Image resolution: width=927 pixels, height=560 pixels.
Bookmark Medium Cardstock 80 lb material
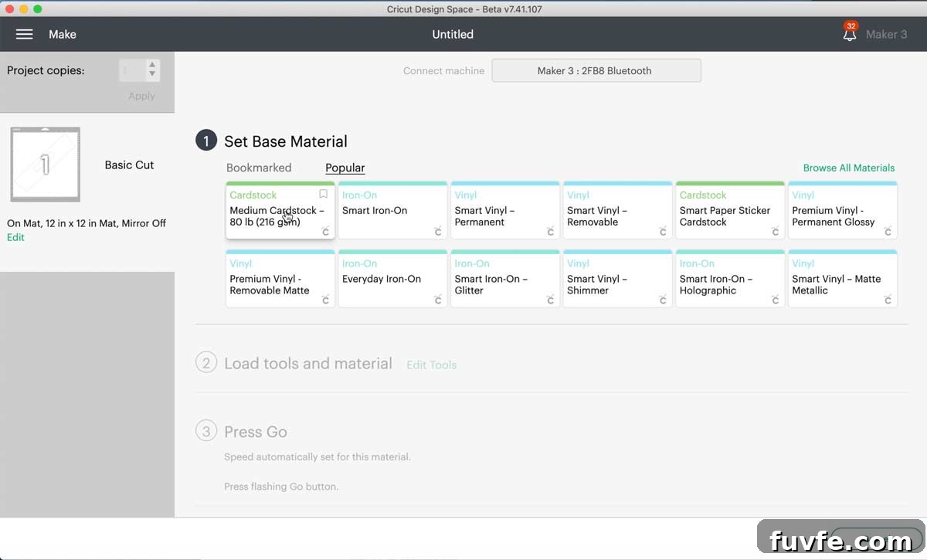pos(324,195)
